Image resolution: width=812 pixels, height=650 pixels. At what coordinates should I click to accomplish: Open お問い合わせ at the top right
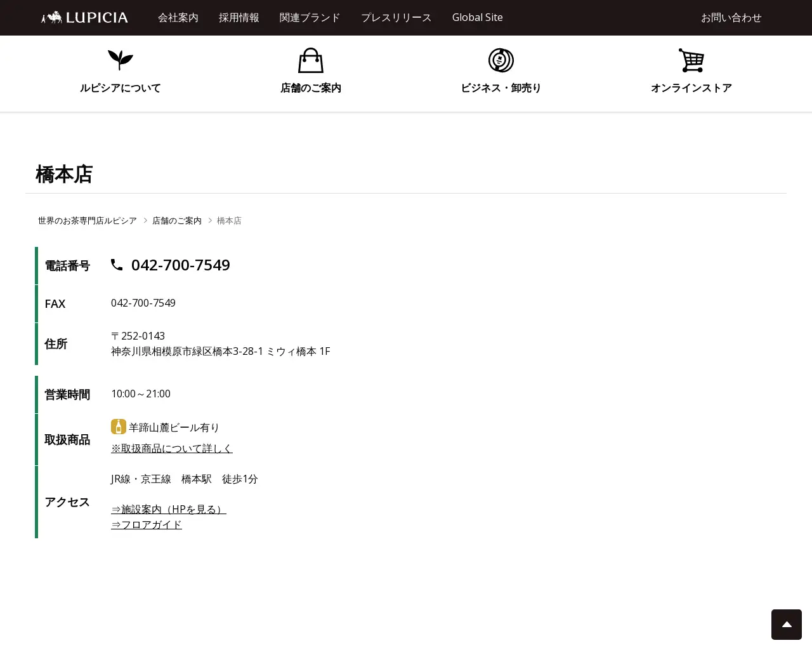[x=731, y=18]
